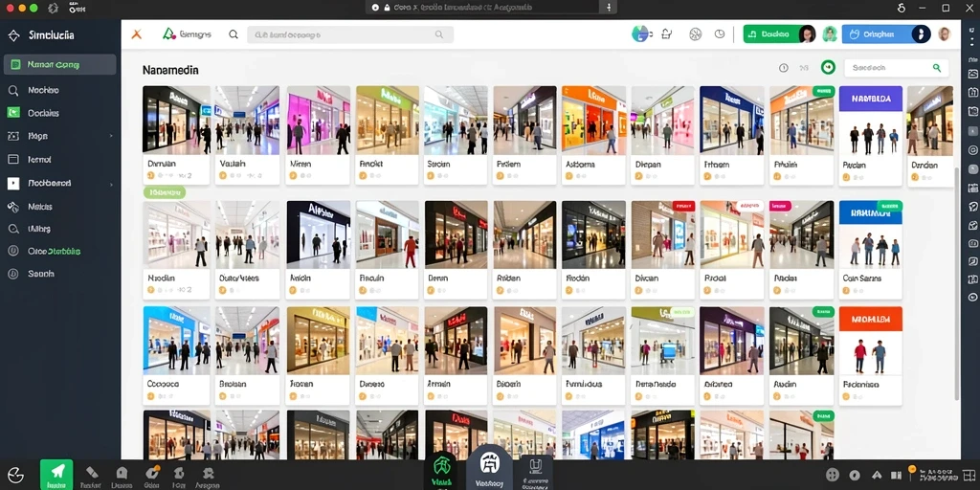Click the NAMELDA purple-banner thumbnail
Screen dimensions: 980x490
point(871,120)
